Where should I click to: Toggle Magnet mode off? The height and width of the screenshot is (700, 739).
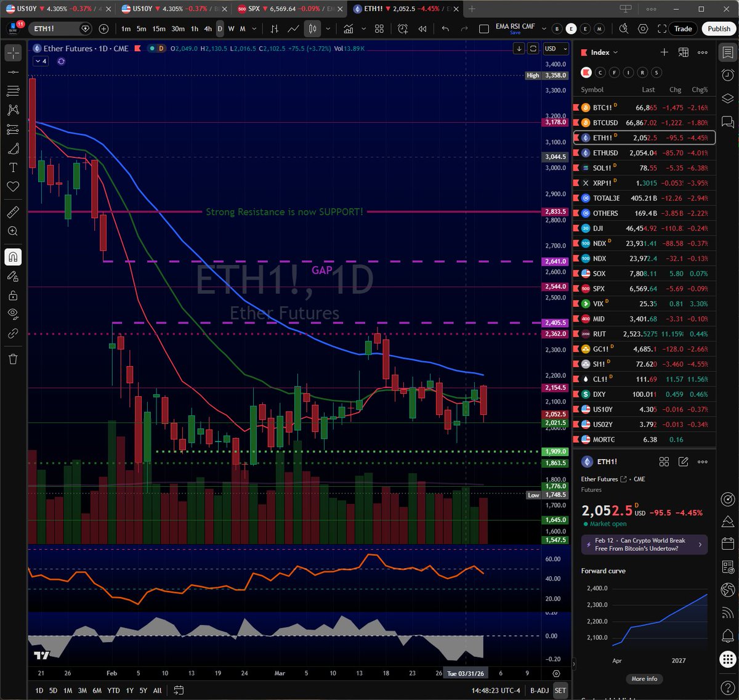coord(13,257)
